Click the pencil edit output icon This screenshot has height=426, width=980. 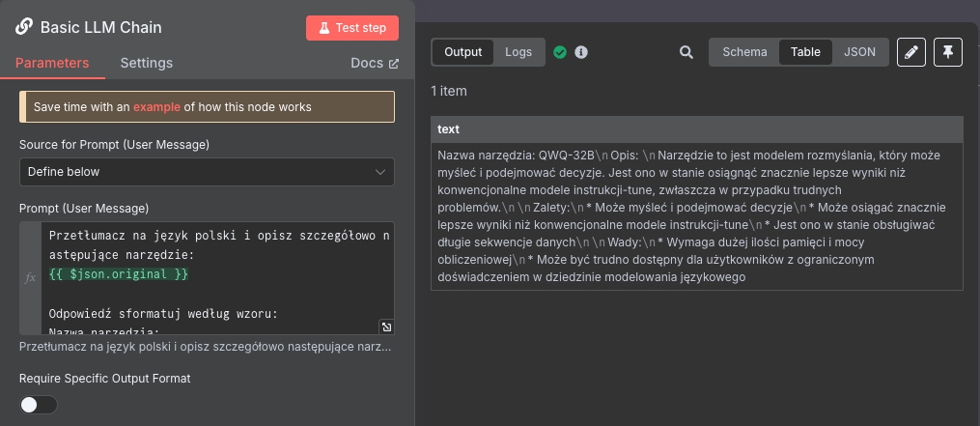tap(911, 52)
